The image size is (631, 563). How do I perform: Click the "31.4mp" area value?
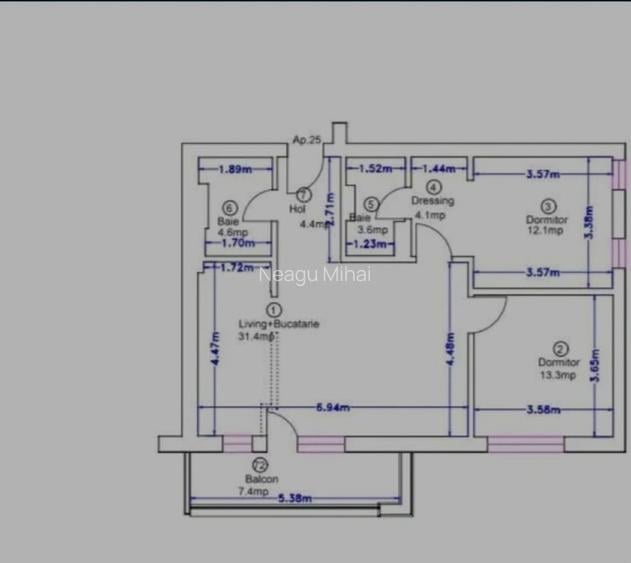(x=256, y=336)
